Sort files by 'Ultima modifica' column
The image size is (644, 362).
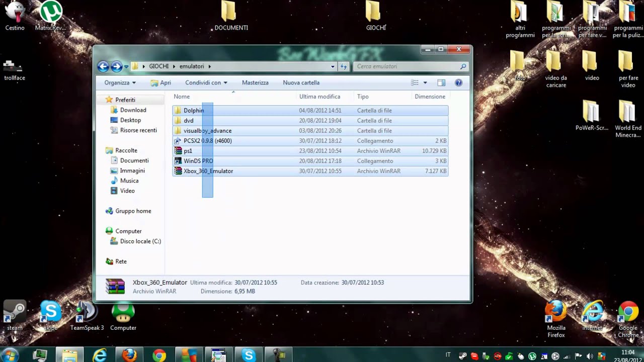pyautogui.click(x=326, y=97)
